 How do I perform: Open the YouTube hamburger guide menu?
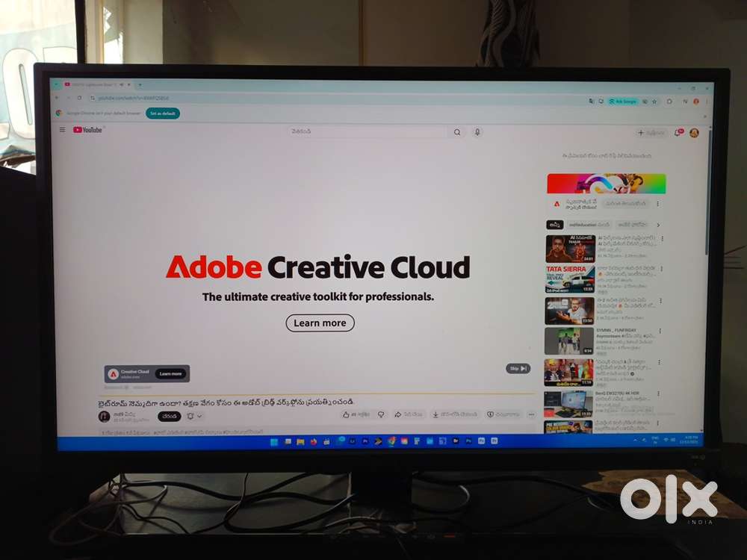(62, 130)
